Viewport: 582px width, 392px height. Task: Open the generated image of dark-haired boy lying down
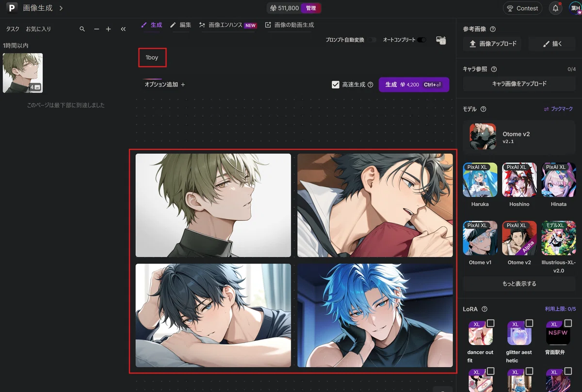[x=213, y=315]
